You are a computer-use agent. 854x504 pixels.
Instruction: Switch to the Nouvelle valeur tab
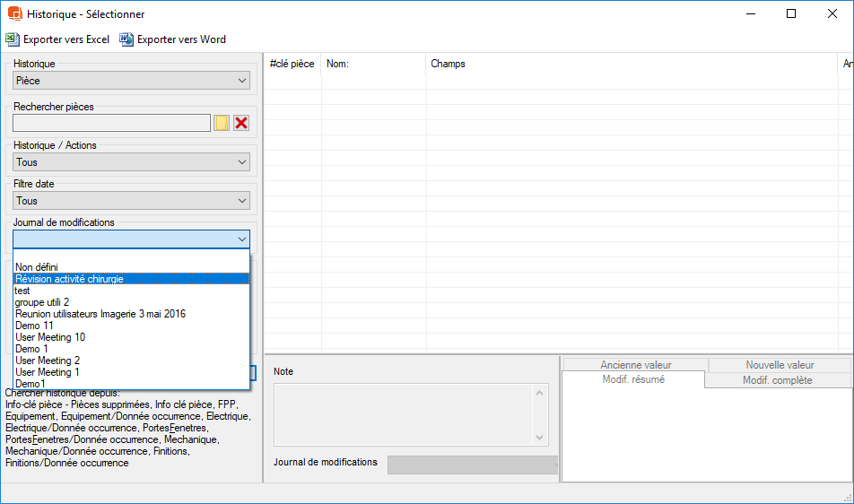click(779, 365)
